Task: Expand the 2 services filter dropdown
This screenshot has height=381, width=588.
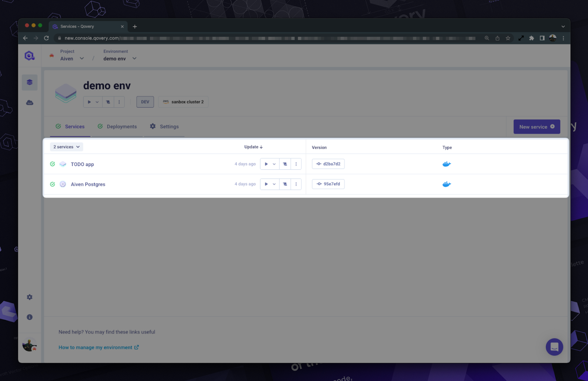Action: tap(66, 147)
